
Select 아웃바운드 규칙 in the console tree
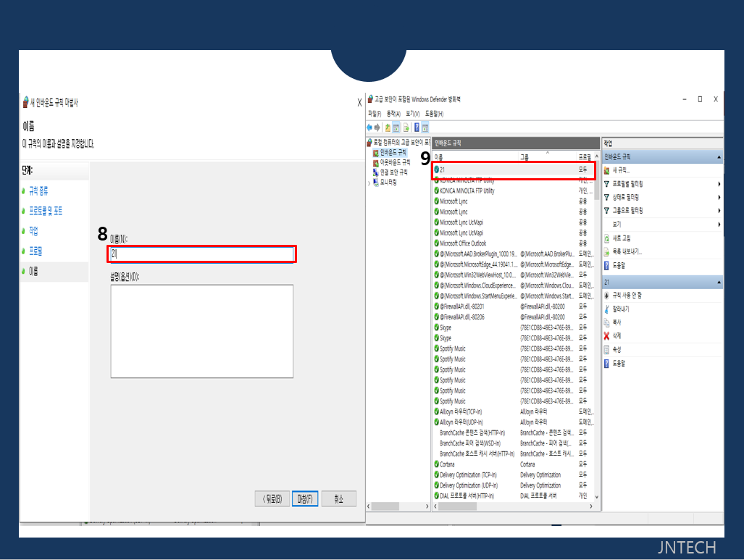click(x=395, y=162)
